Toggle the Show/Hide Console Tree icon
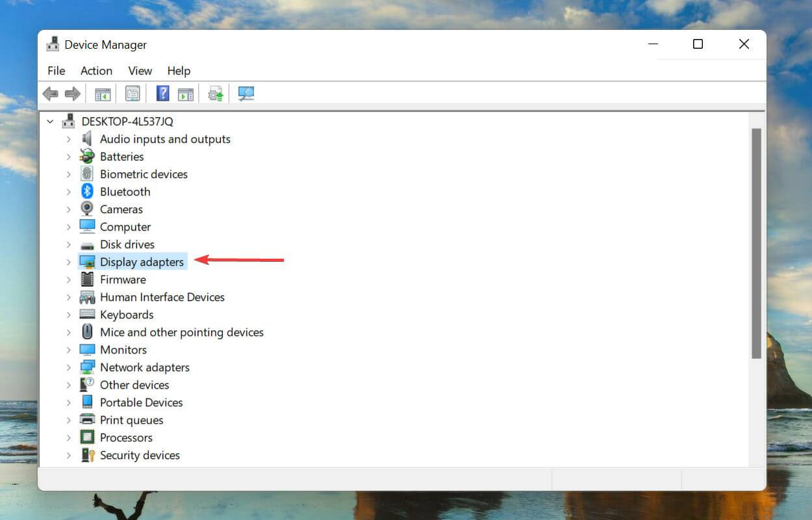This screenshot has width=812, height=520. click(102, 94)
